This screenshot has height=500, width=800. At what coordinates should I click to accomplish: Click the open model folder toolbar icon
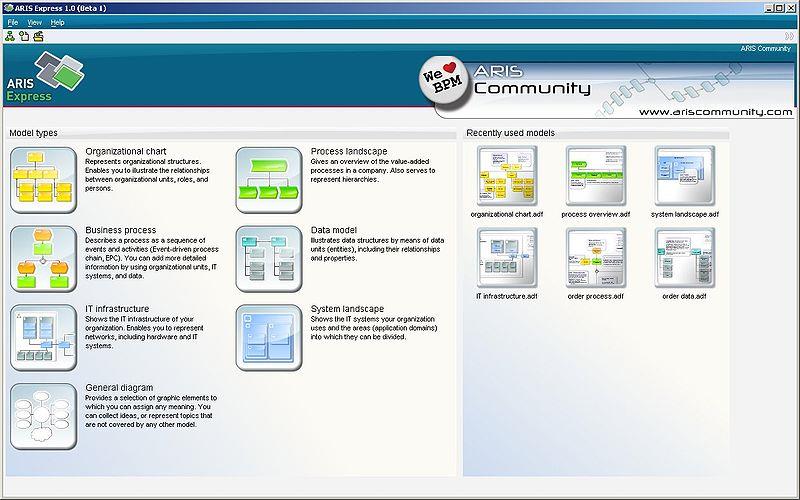click(x=38, y=36)
